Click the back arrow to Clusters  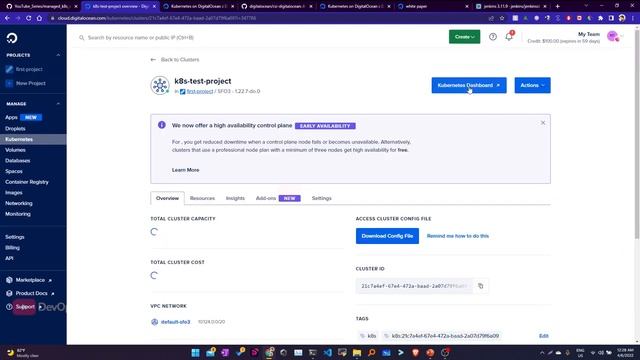153,60
